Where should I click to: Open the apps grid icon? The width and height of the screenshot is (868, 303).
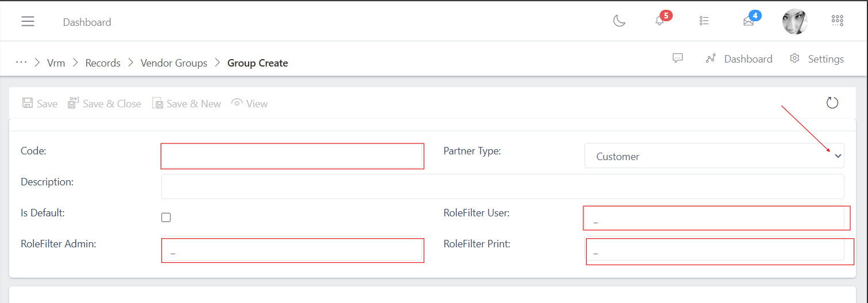coord(838,21)
